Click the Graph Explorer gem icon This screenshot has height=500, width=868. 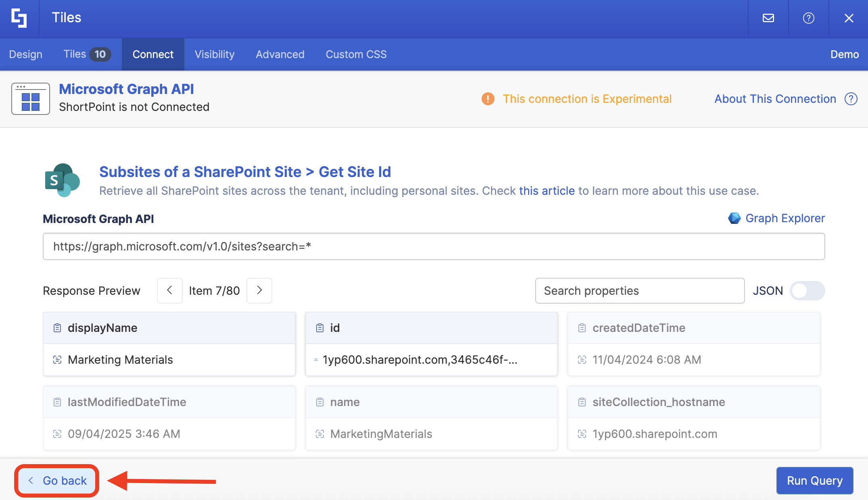[x=734, y=218]
